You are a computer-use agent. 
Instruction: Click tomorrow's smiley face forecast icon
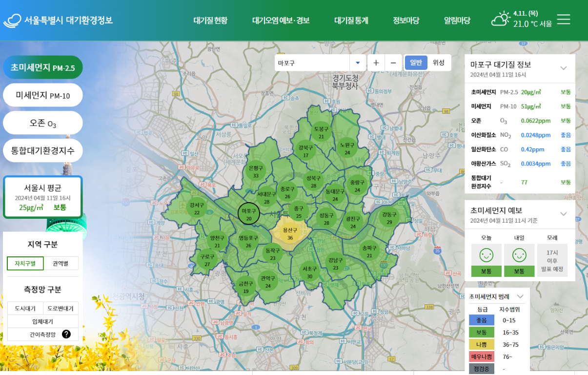tap(519, 255)
